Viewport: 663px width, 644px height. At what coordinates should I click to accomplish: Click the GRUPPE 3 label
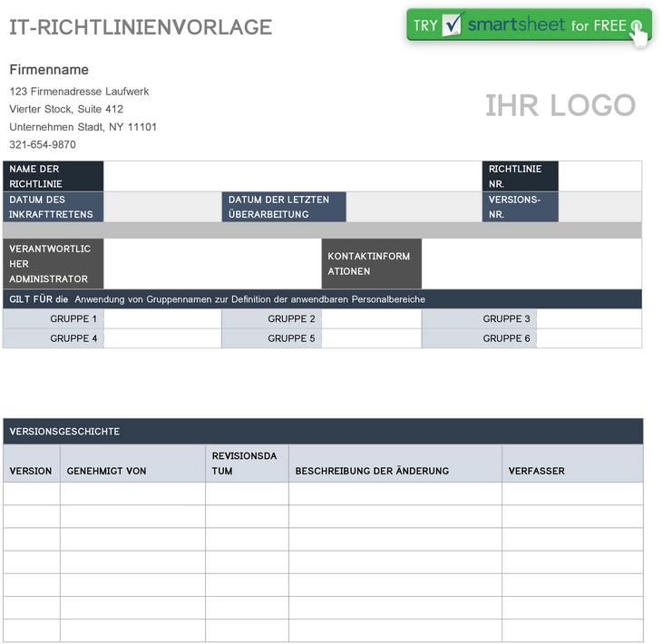pos(479,319)
